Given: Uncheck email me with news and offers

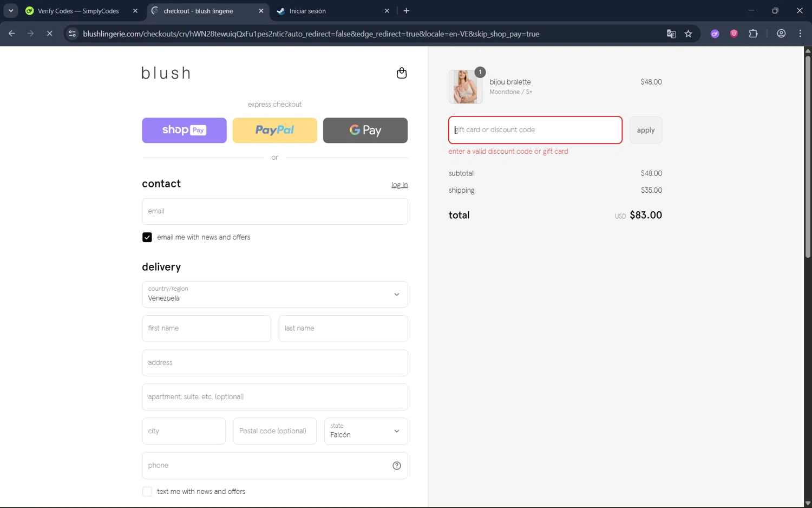Looking at the screenshot, I should (147, 237).
